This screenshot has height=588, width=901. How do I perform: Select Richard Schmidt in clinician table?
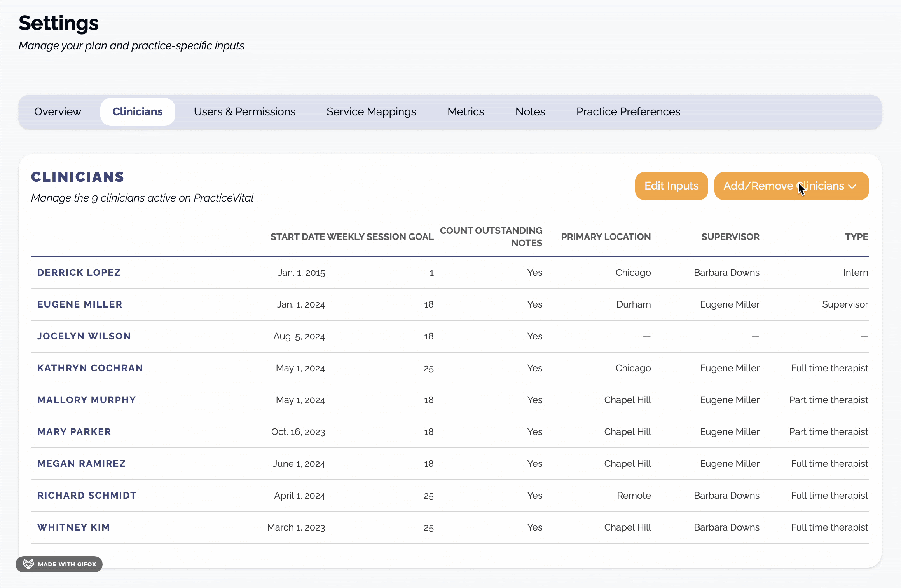[87, 496]
